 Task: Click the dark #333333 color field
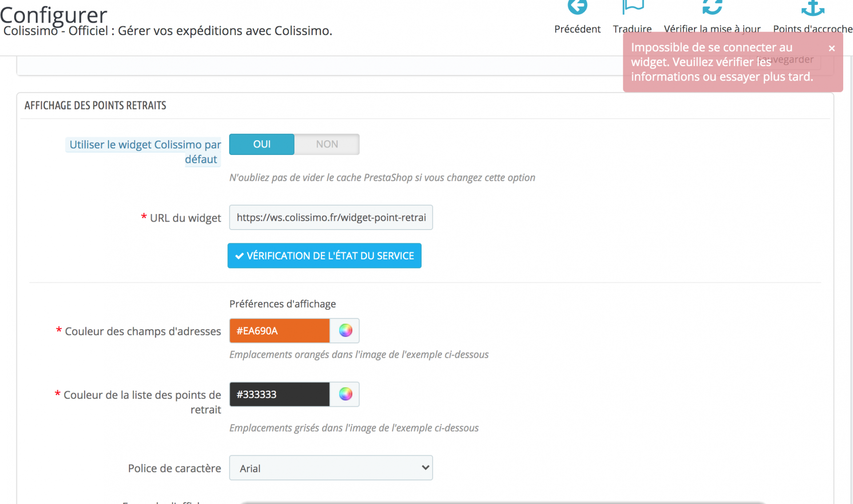(279, 394)
